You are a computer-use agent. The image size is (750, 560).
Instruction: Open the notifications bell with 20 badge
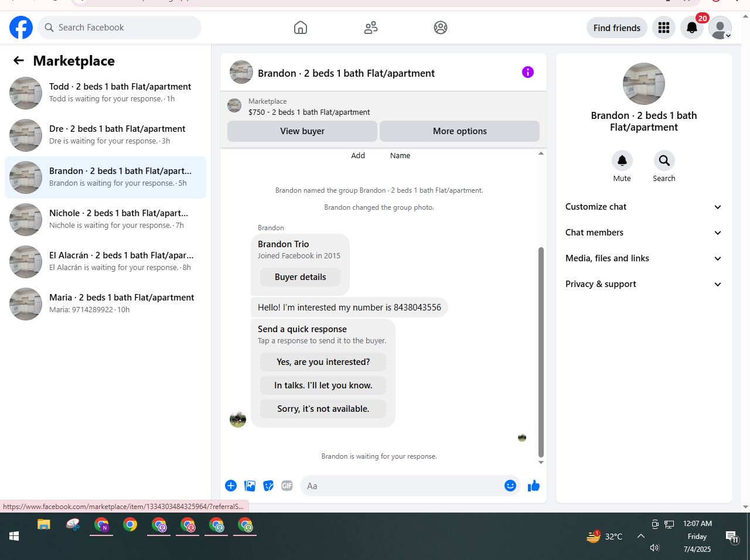tap(692, 28)
